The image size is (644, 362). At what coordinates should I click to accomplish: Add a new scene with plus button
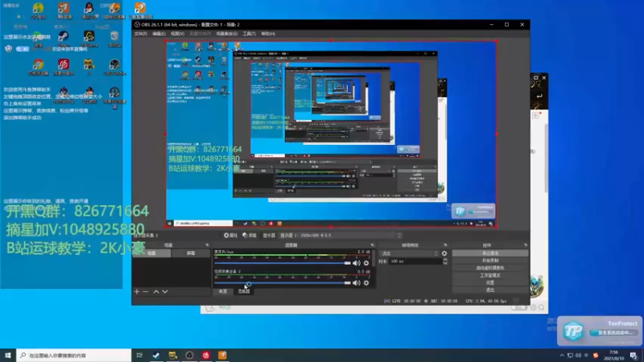tap(137, 291)
